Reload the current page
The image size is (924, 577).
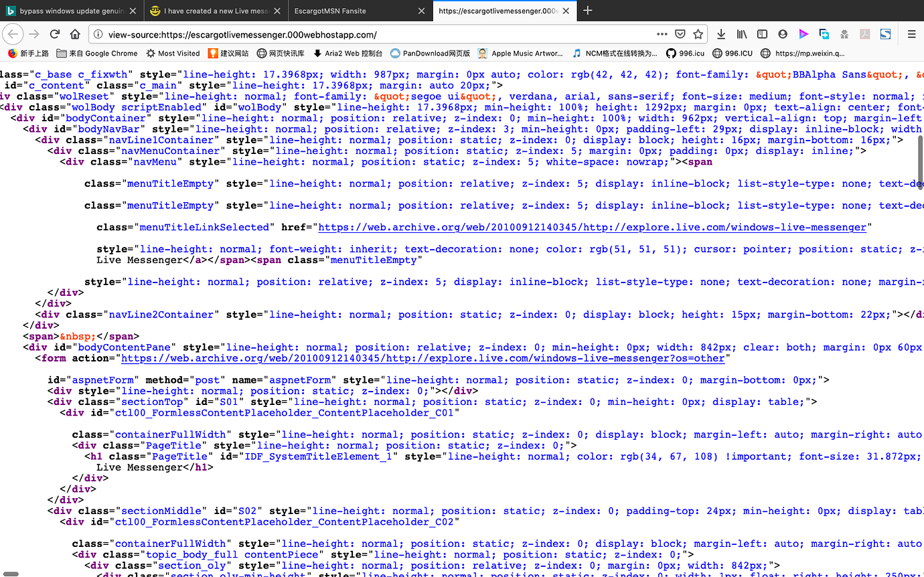click(x=55, y=34)
